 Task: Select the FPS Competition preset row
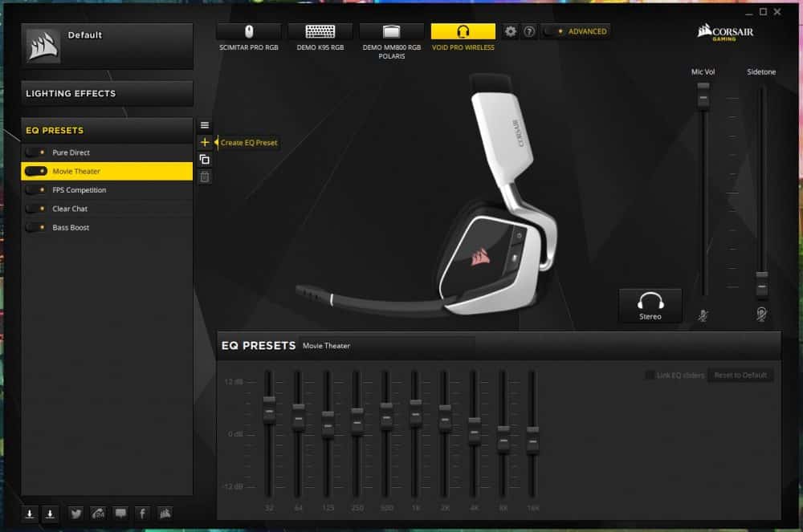(x=107, y=190)
